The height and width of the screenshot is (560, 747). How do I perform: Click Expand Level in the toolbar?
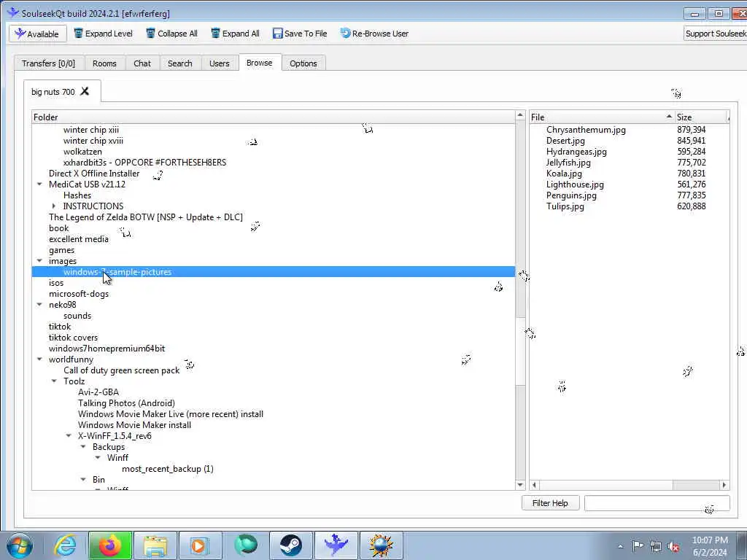coord(104,34)
